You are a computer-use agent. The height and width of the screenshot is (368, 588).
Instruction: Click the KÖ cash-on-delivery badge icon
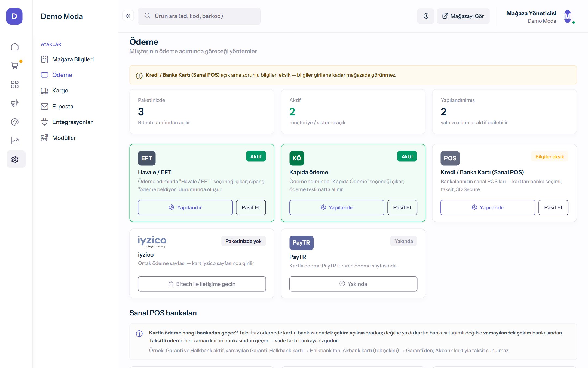point(297,158)
